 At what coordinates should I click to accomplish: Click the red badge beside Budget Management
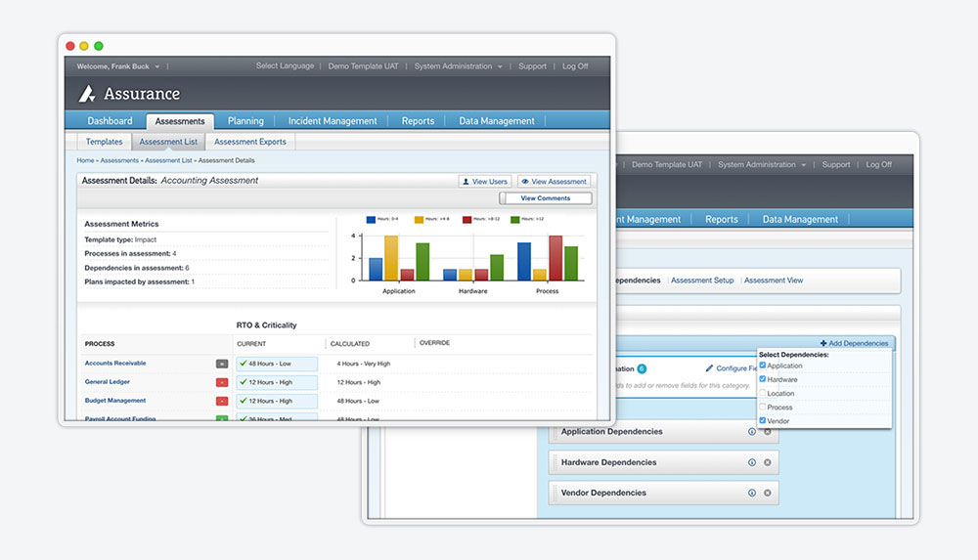point(222,401)
